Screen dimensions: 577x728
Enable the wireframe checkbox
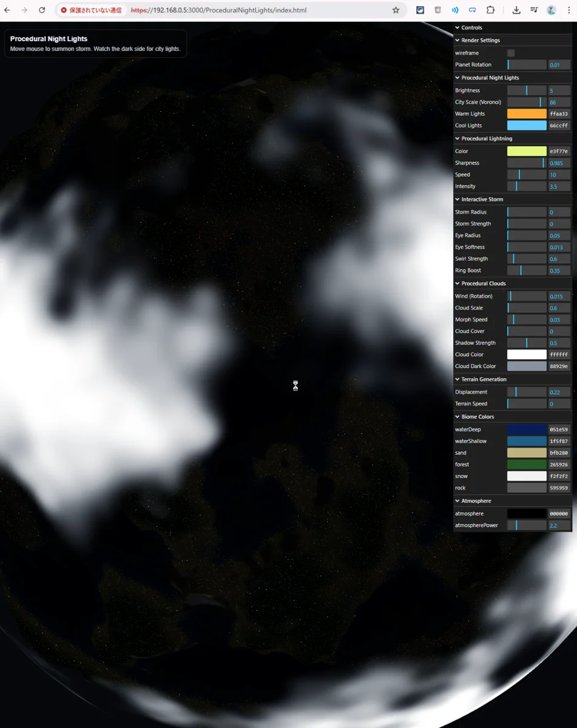click(511, 53)
